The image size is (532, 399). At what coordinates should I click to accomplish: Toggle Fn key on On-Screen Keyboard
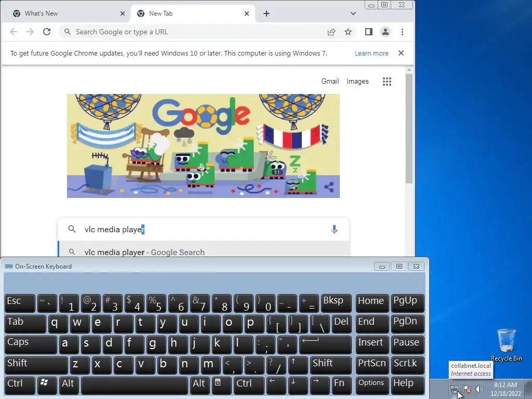click(342, 385)
